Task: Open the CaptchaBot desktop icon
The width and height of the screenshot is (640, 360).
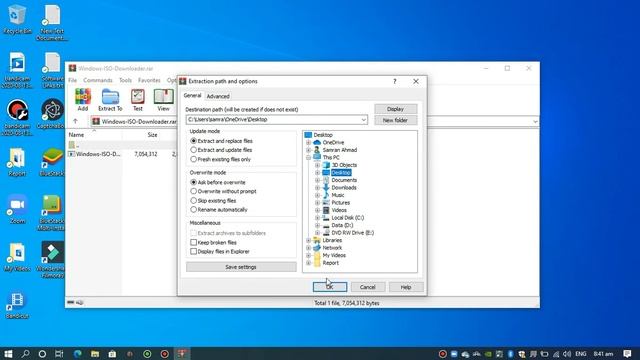Action: click(52, 113)
